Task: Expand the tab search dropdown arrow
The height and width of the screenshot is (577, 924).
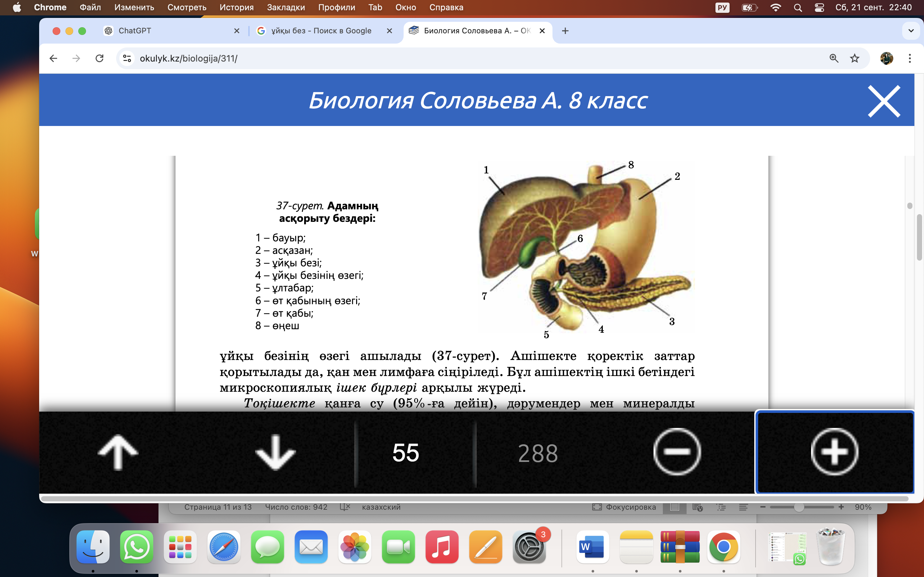Action: coord(911,30)
